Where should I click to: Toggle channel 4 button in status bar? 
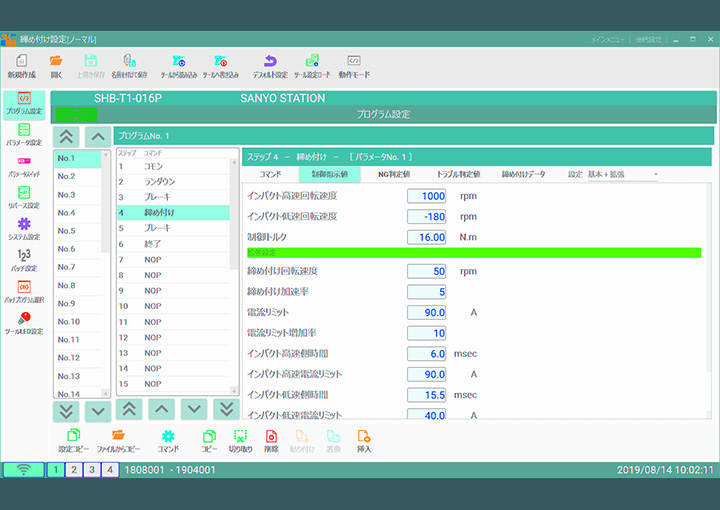(109, 470)
